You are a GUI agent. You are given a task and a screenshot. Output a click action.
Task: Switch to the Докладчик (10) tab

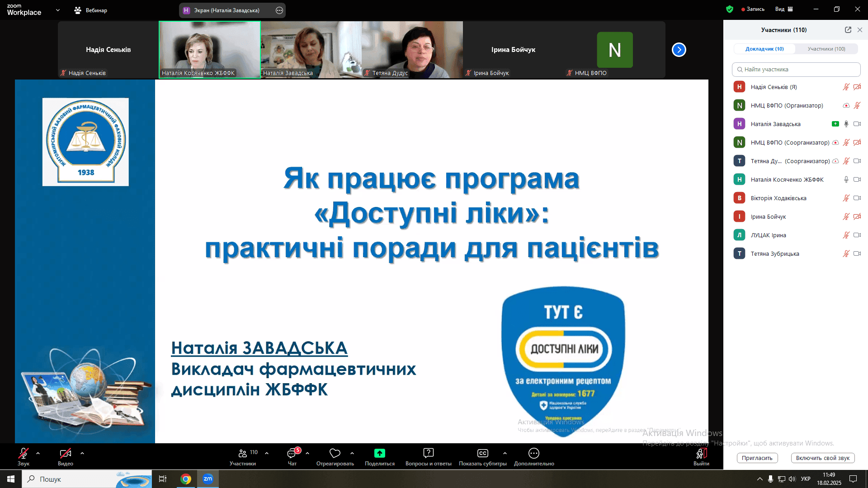[764, 49]
